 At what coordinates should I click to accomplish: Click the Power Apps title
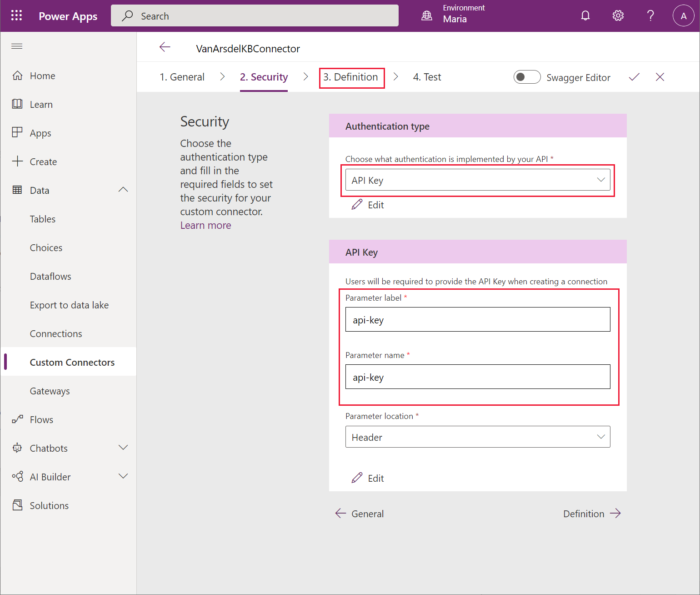coord(68,16)
